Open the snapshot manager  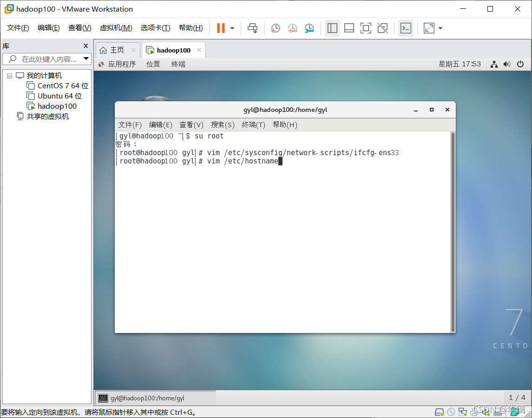pos(309,28)
